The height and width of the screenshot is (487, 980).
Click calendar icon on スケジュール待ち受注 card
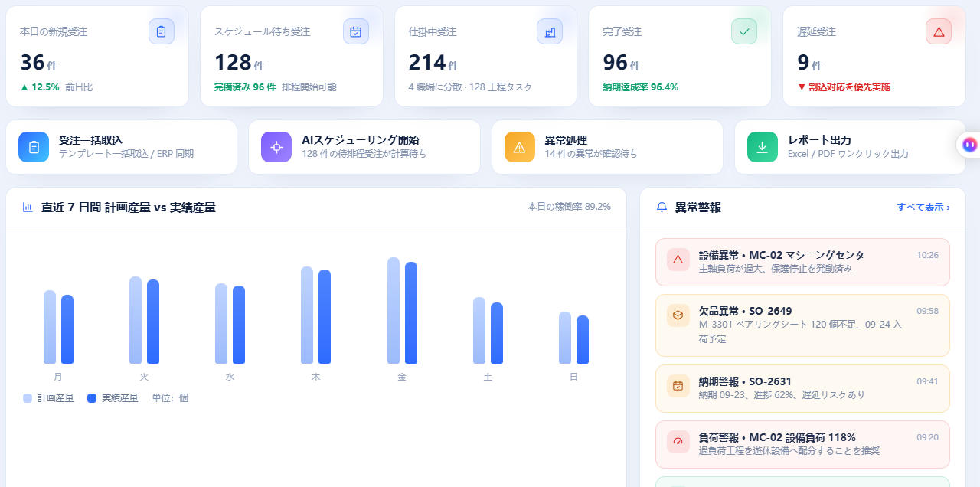click(x=356, y=31)
